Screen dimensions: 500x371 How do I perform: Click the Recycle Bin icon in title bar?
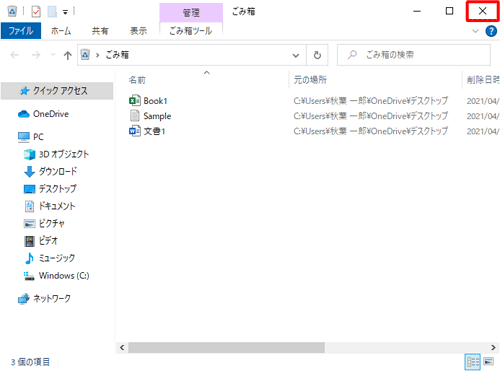click(12, 12)
